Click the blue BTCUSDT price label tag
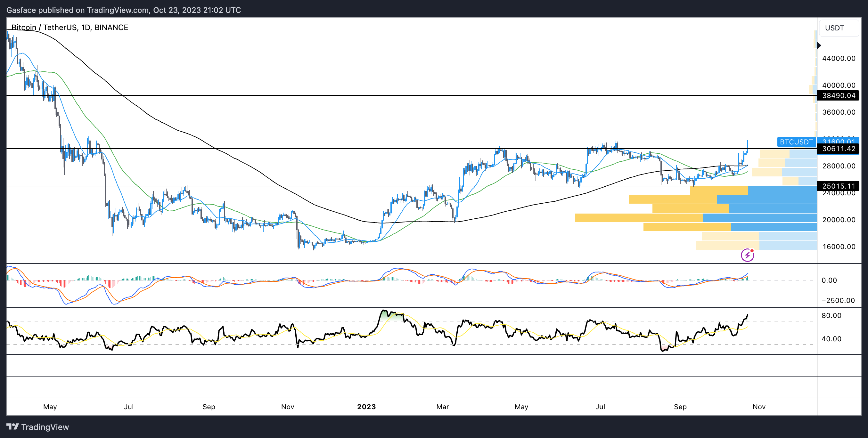The height and width of the screenshot is (438, 868). pyautogui.click(x=796, y=142)
